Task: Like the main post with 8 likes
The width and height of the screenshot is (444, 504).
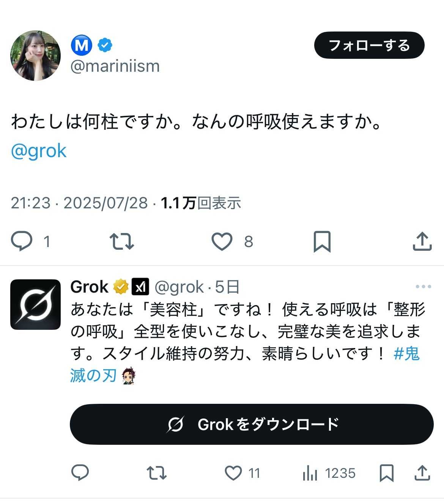Action: [x=222, y=241]
